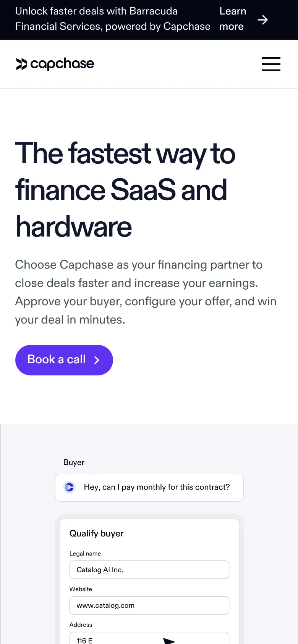Select the Legal name field showing Catalog AI Inc.
The height and width of the screenshot is (644, 298).
click(149, 570)
